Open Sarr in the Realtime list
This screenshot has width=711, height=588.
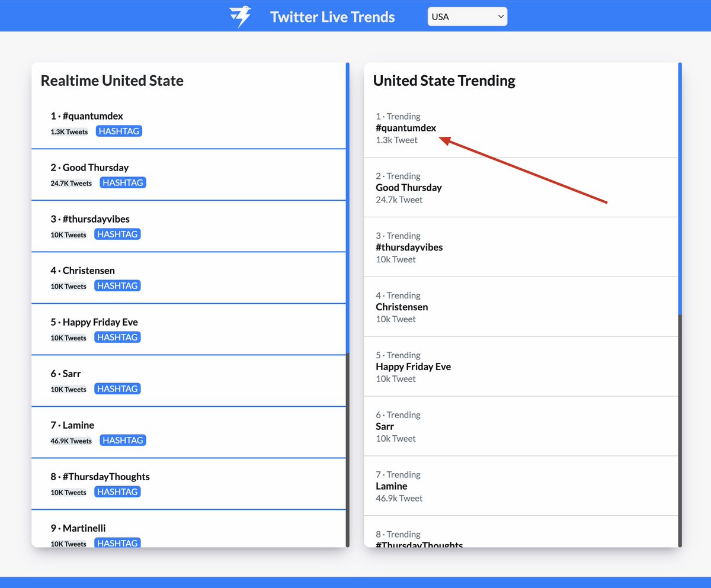click(x=72, y=374)
